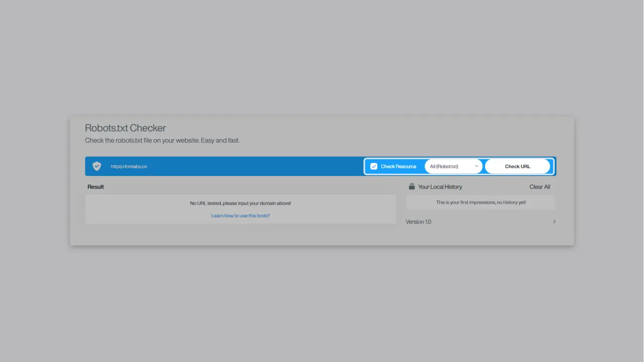Click the Robots.txt Checker title
644x362 pixels.
(x=125, y=128)
